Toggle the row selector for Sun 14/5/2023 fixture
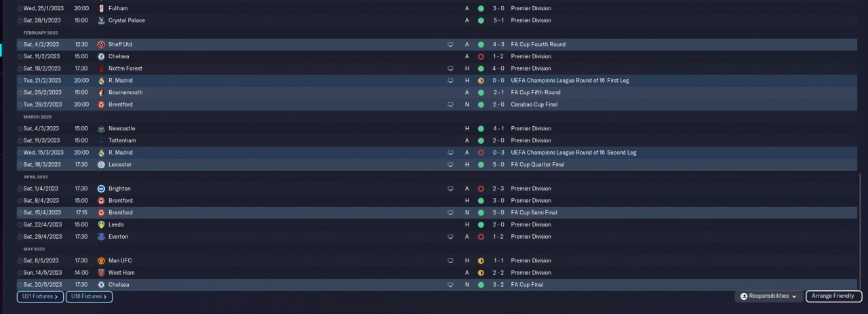Image resolution: width=868 pixels, height=314 pixels. tap(20, 273)
